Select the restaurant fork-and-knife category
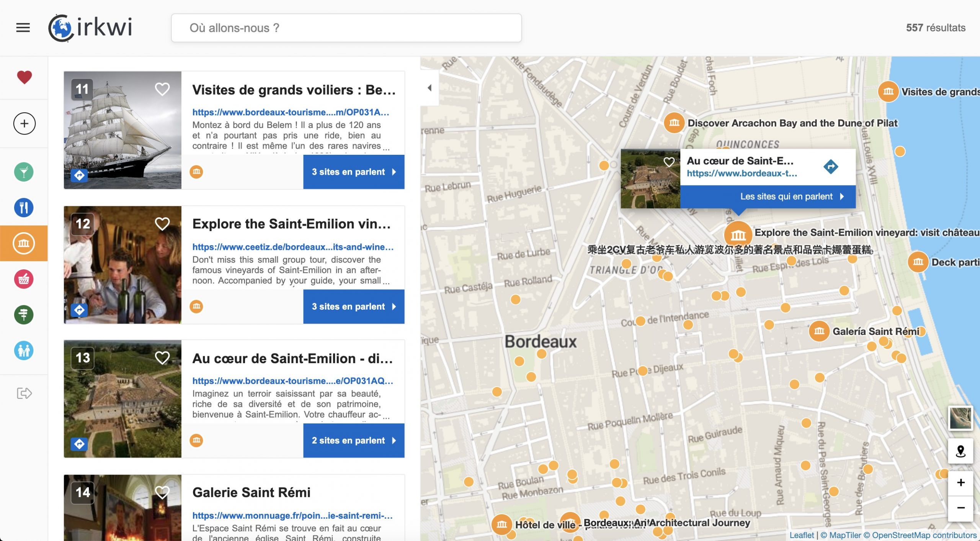Image resolution: width=980 pixels, height=541 pixels. [x=24, y=208]
